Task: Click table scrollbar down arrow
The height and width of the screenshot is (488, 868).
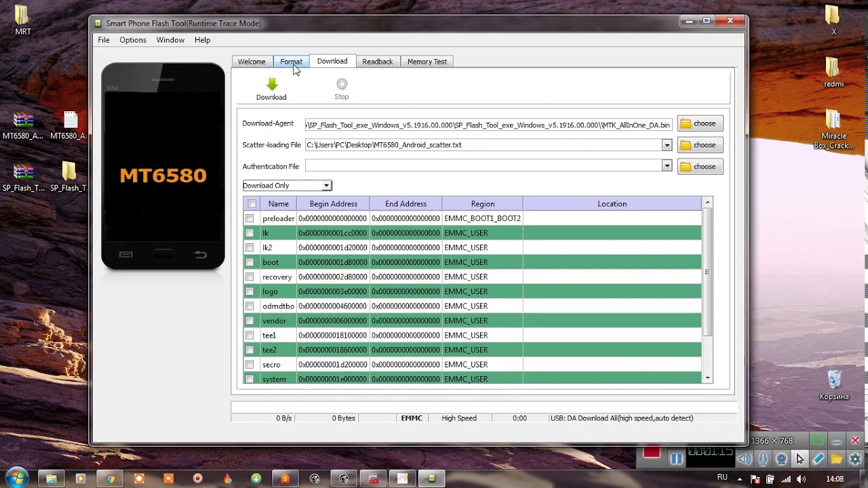Action: click(708, 378)
